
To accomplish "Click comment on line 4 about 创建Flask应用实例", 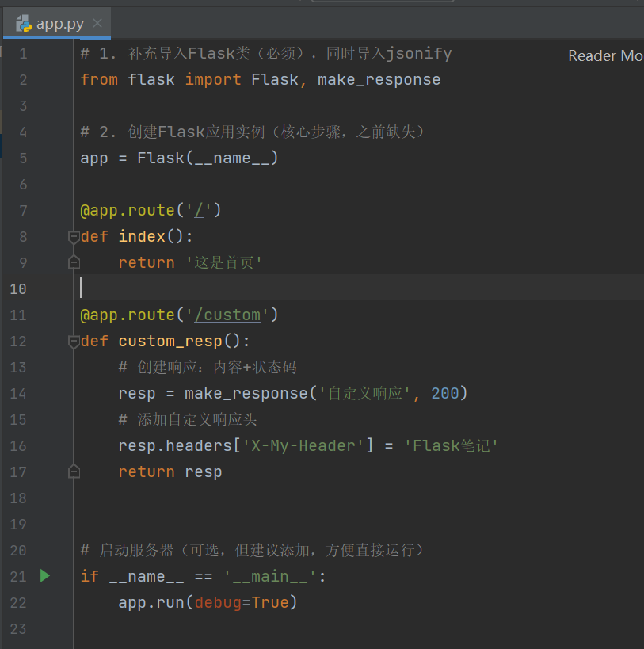I will pyautogui.click(x=253, y=132).
